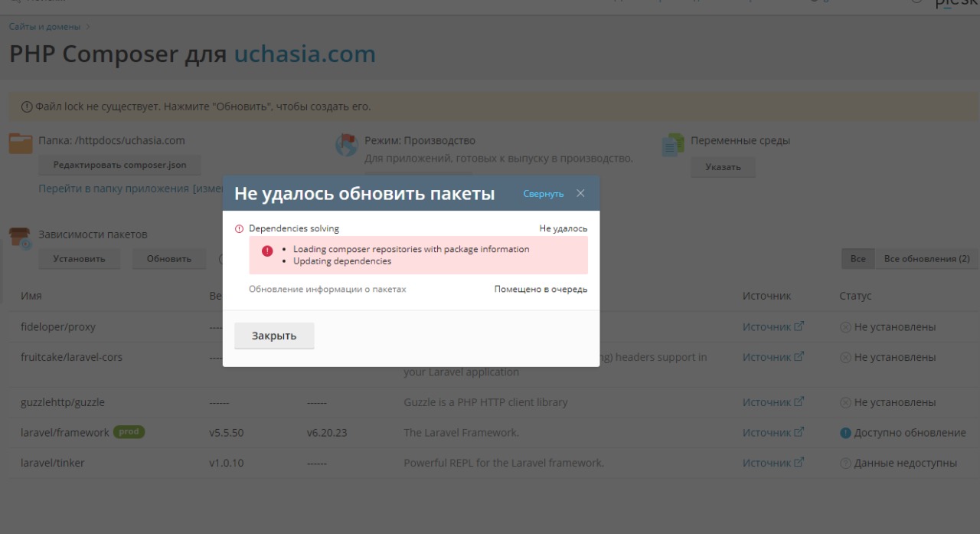Open the uchasia.com domain link
Viewport: 980px width, 534px height.
click(305, 54)
